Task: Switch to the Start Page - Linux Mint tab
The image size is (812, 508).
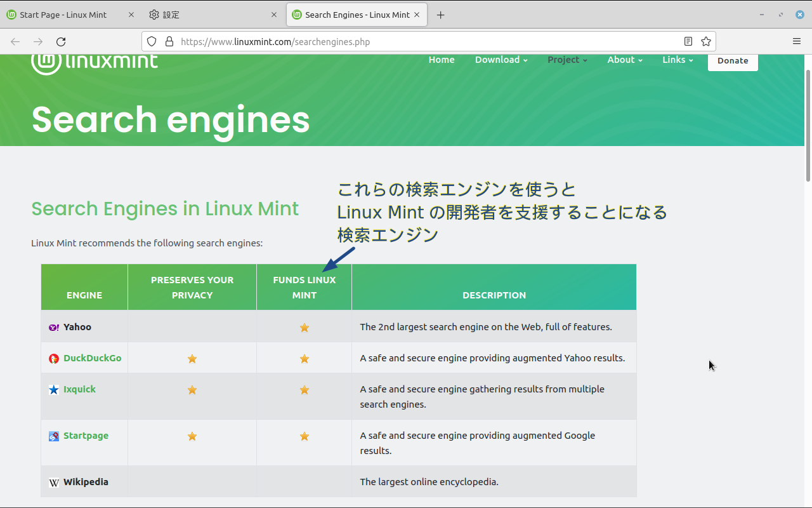Action: point(70,15)
